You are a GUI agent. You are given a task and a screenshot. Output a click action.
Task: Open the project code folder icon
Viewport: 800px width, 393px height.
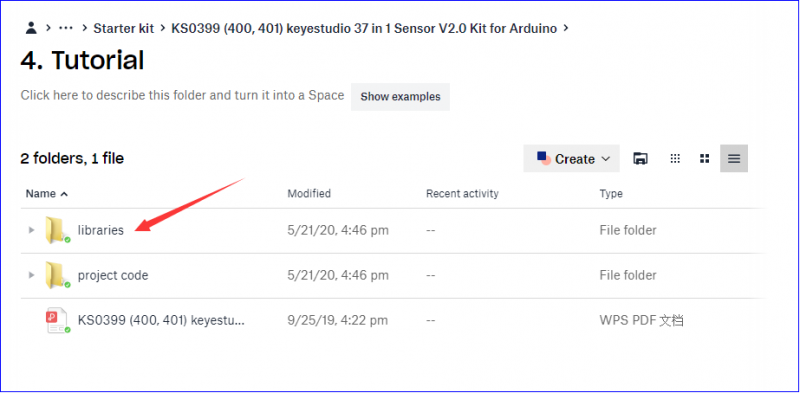click(x=55, y=275)
